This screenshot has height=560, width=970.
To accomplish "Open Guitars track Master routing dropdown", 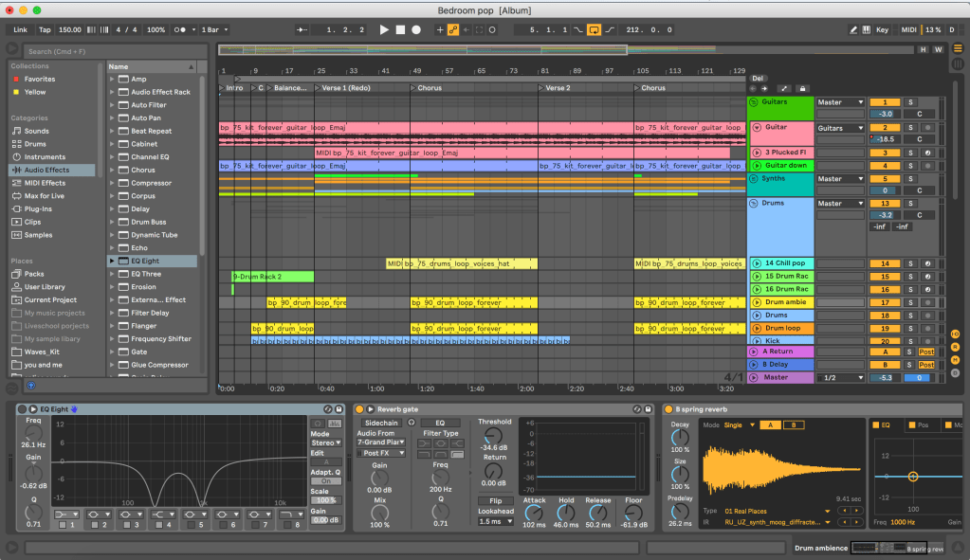I will pyautogui.click(x=840, y=102).
